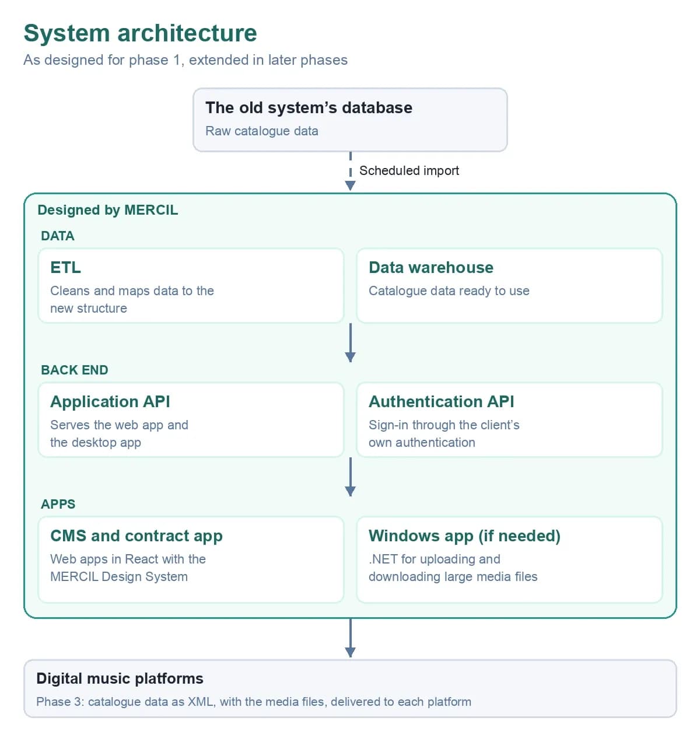Screen dimensions: 700x735
Task: Click the 'ETL' card title
Action: point(65,267)
